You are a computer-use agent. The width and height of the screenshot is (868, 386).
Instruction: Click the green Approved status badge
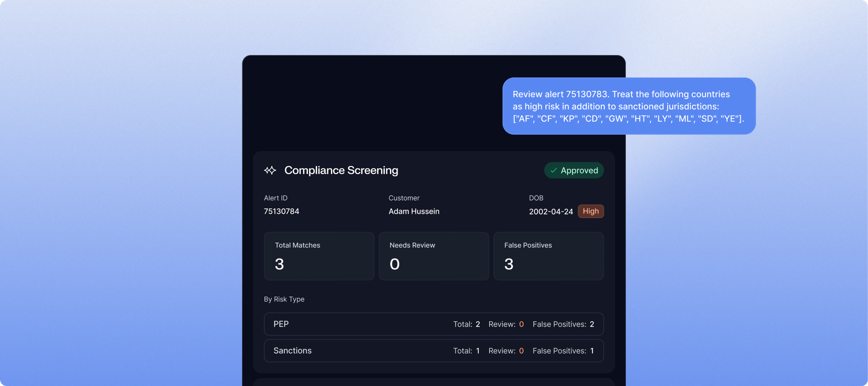pyautogui.click(x=574, y=170)
